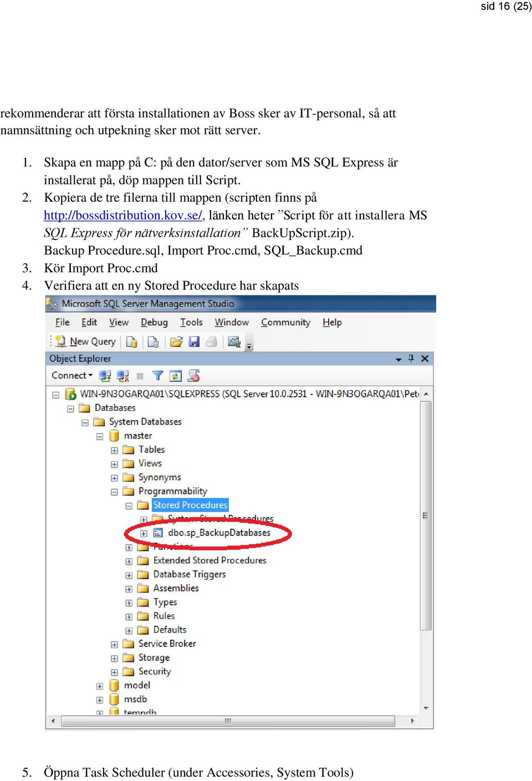Viewport: 532px width, 781px height.
Task: Expand the Synonyms folder
Action: 114,478
